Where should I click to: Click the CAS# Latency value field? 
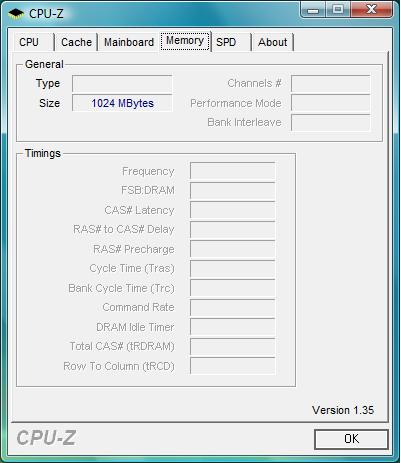coord(233,210)
